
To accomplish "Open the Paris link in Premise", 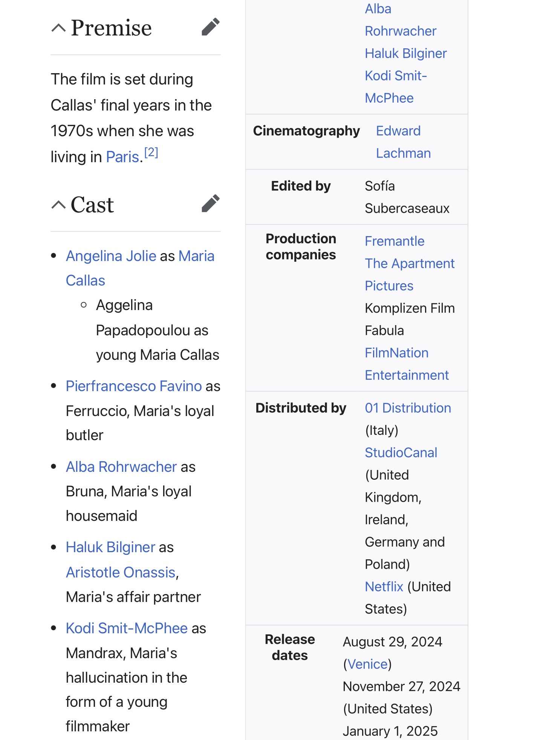I will (x=122, y=157).
